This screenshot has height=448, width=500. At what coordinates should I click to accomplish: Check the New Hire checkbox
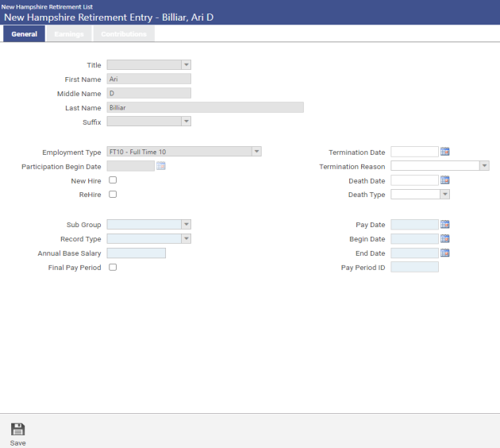(x=113, y=180)
